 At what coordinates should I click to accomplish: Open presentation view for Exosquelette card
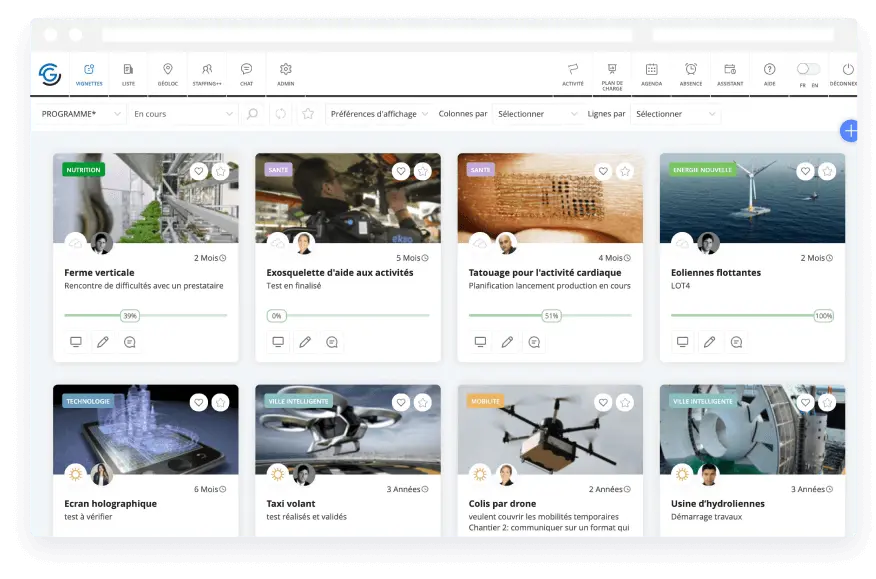tap(278, 341)
